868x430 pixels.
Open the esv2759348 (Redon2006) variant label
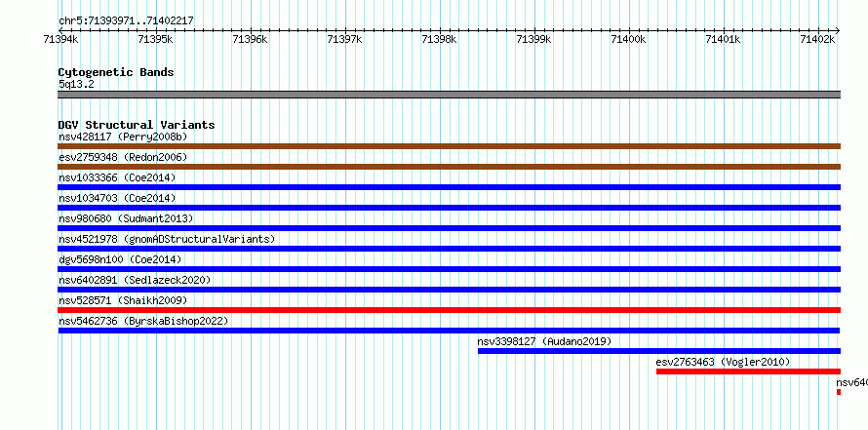pos(123,157)
